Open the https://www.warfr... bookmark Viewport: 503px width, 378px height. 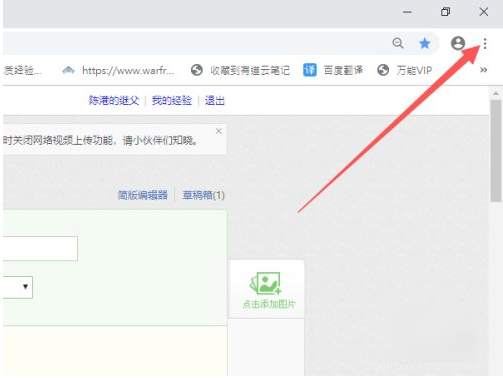[x=118, y=70]
